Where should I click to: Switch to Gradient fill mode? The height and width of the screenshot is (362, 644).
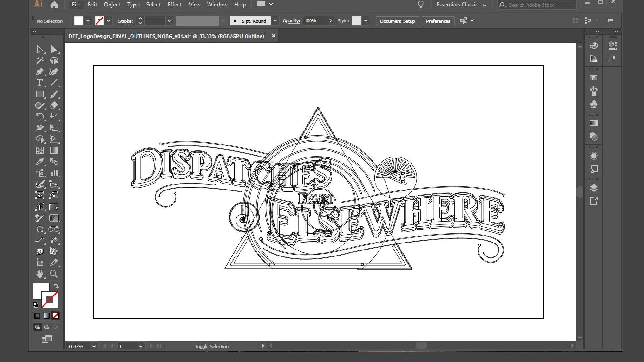point(46,316)
